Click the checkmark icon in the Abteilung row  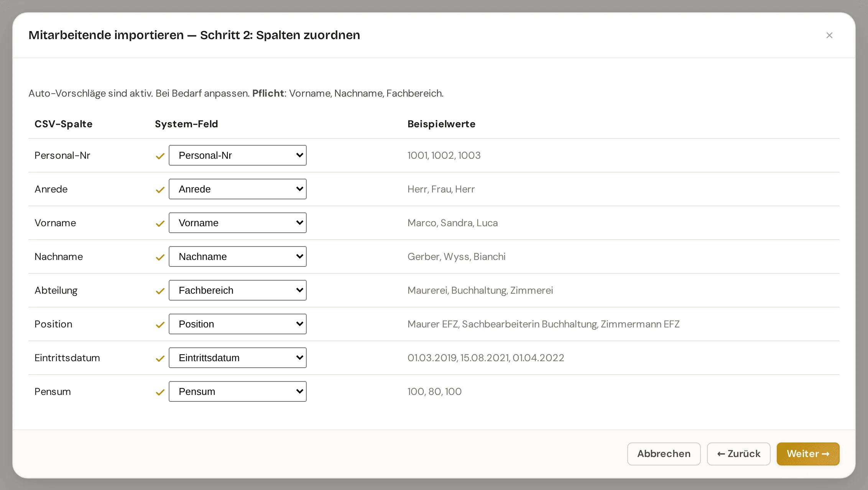(x=160, y=291)
